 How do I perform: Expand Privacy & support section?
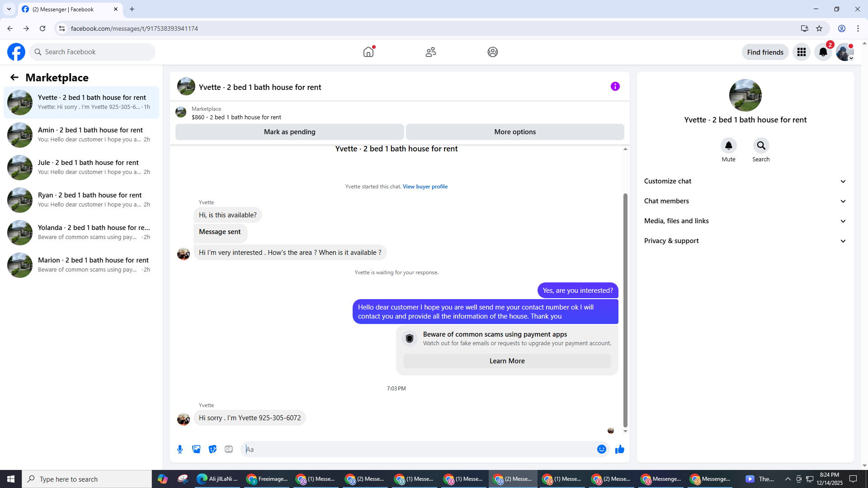[x=745, y=241]
